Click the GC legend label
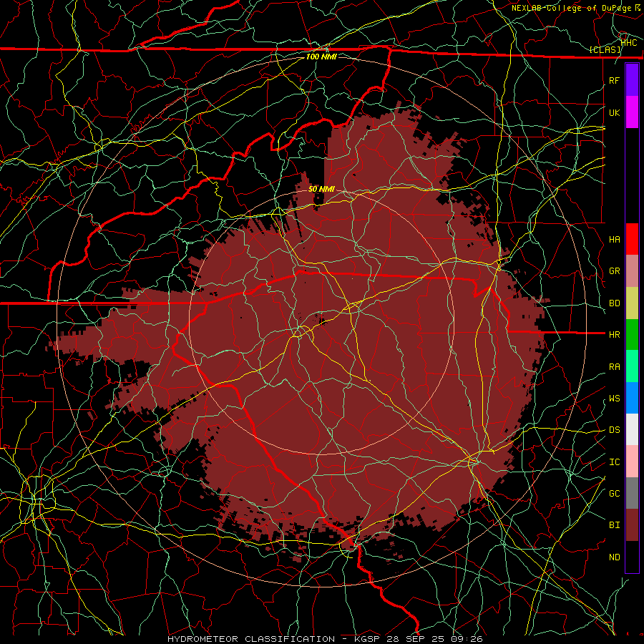 pyautogui.click(x=614, y=494)
